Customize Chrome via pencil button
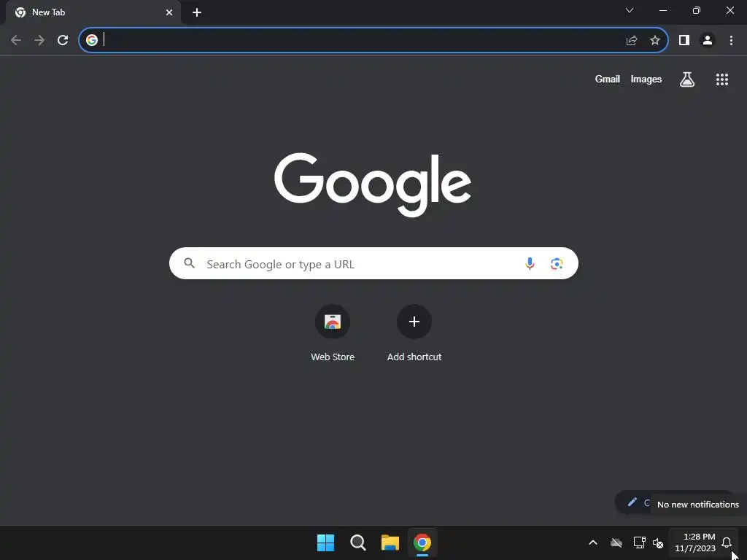 point(632,502)
